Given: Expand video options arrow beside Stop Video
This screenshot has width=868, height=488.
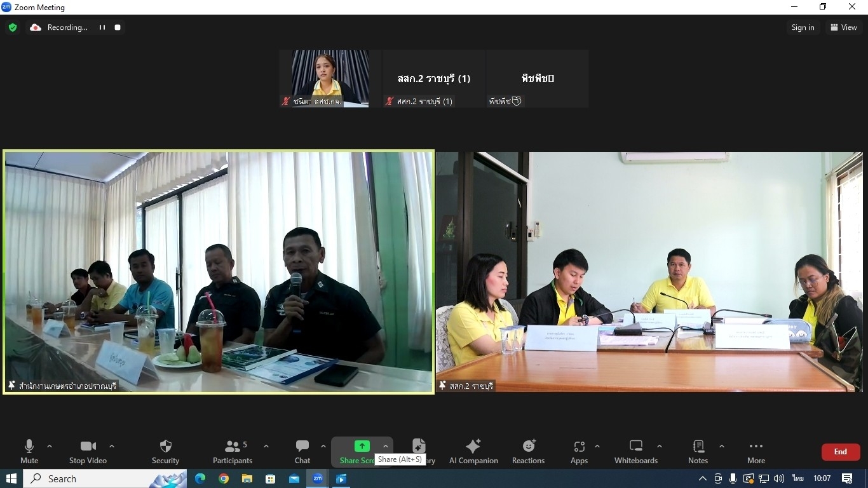Looking at the screenshot, I should coord(112,446).
